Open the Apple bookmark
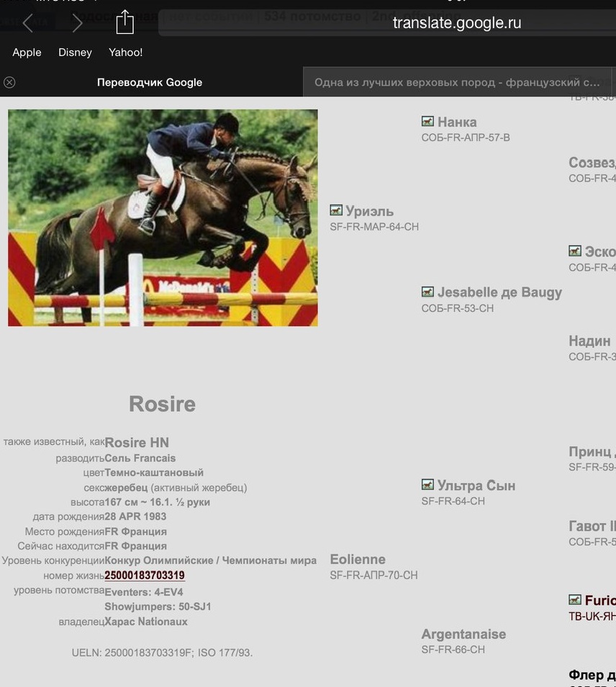The width and height of the screenshot is (616, 687). point(27,52)
